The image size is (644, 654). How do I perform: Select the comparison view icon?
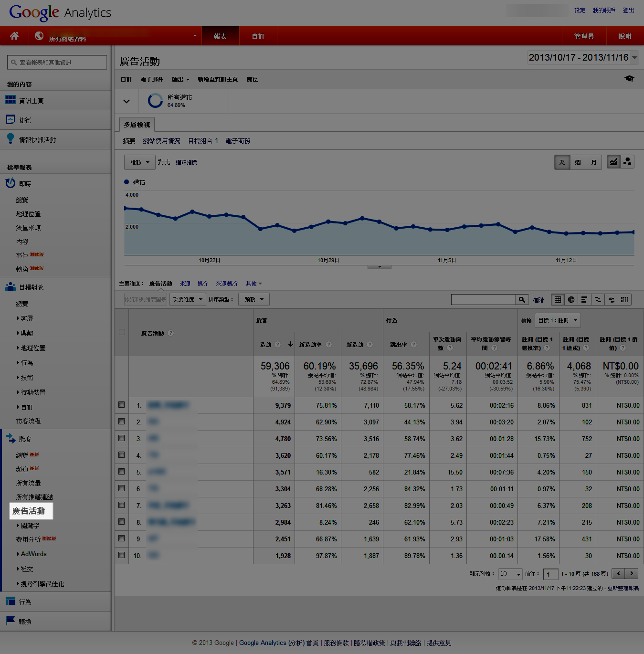(x=598, y=299)
